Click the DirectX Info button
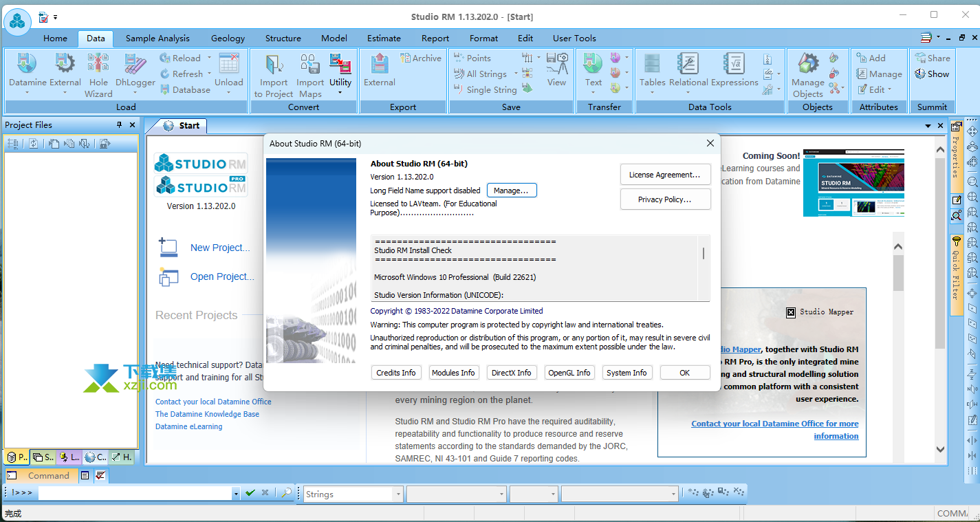 (512, 373)
